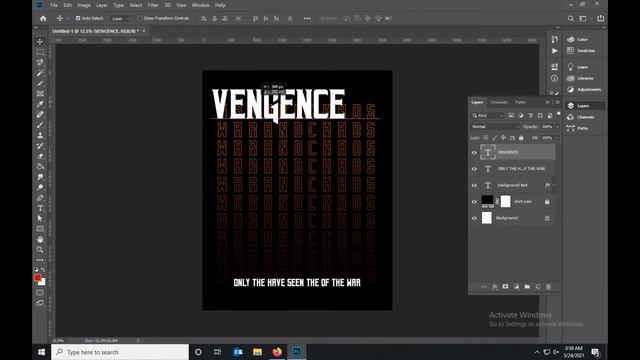Filter layers by type layers icon

coord(531,116)
